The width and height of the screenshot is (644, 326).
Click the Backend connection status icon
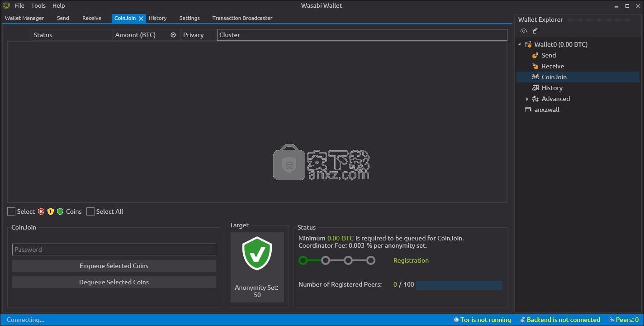pyautogui.click(x=523, y=320)
